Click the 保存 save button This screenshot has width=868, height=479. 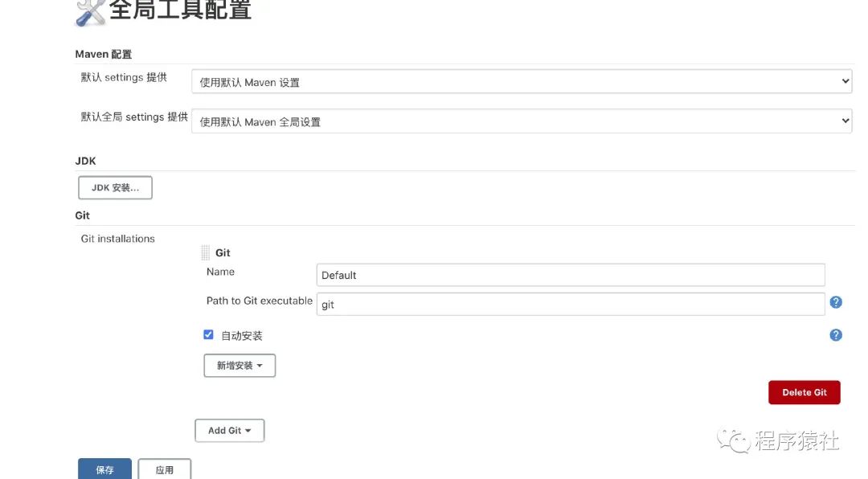(104, 469)
